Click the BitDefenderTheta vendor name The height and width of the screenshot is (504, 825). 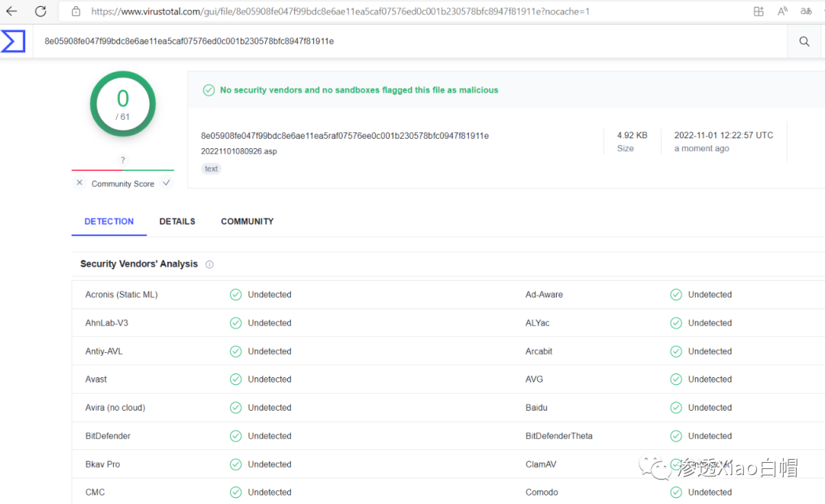pos(558,436)
